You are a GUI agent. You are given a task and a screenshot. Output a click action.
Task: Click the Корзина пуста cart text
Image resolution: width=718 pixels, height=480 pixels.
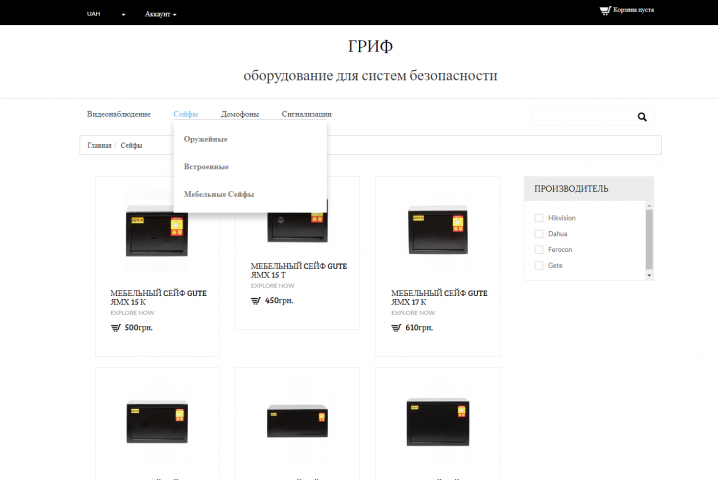633,10
